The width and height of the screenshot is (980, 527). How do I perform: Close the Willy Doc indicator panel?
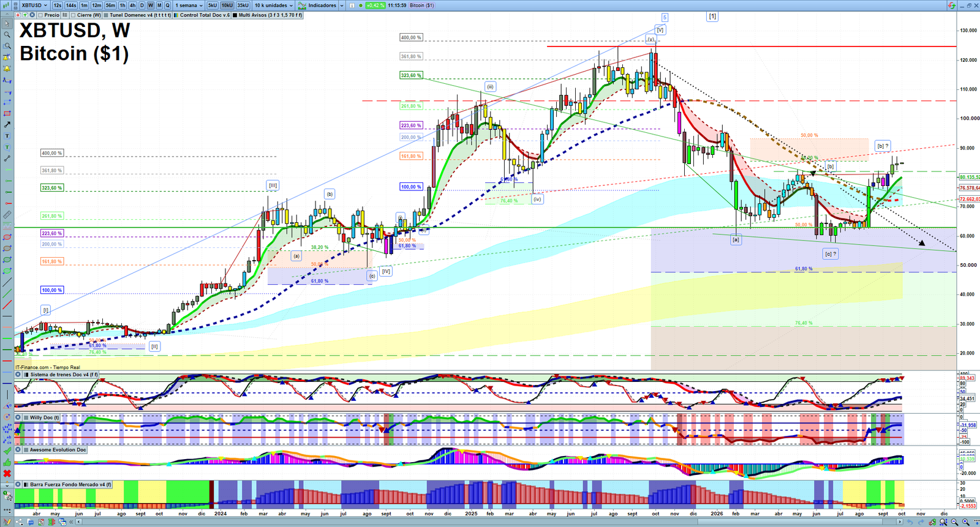pos(18,417)
